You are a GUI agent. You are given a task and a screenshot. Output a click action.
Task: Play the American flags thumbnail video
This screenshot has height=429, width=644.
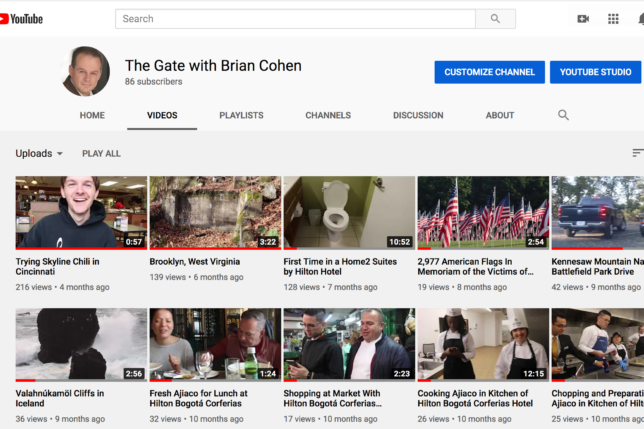click(x=483, y=213)
